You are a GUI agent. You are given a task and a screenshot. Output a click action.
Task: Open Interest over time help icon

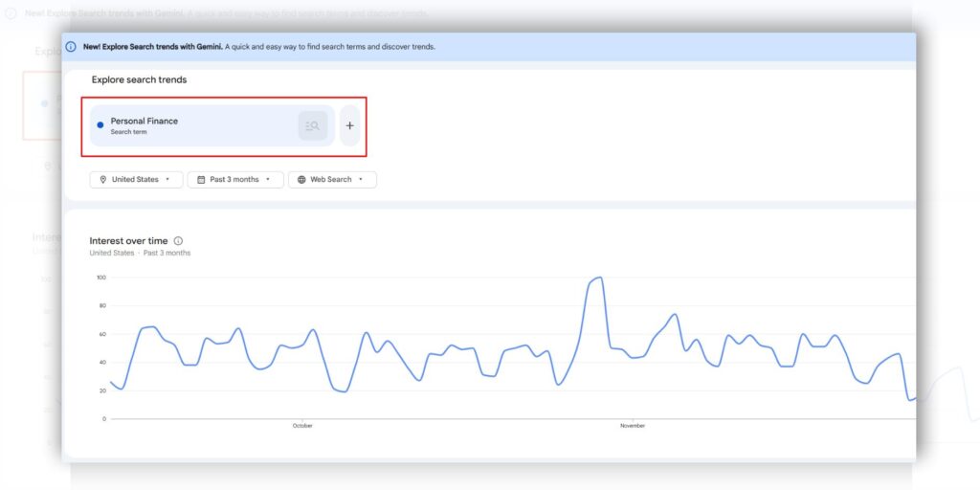point(178,240)
